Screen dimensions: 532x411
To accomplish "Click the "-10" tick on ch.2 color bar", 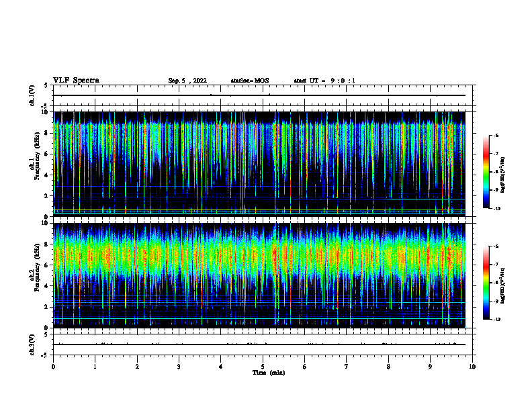I will [x=496, y=320].
